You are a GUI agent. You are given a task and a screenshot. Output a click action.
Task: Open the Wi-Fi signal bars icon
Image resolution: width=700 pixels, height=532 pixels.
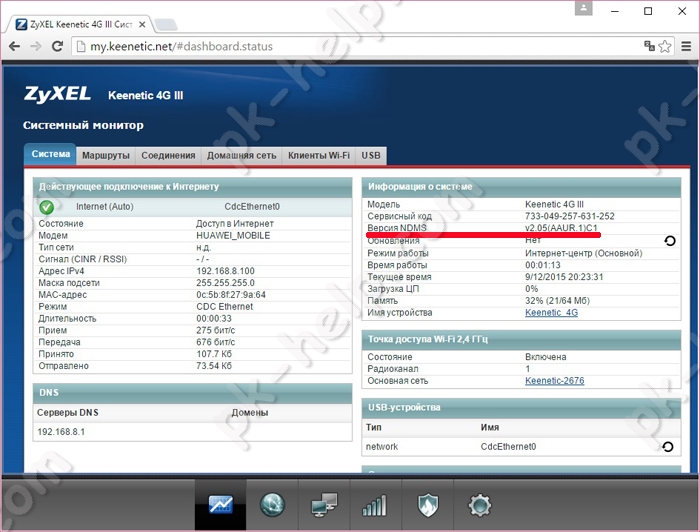click(x=375, y=505)
